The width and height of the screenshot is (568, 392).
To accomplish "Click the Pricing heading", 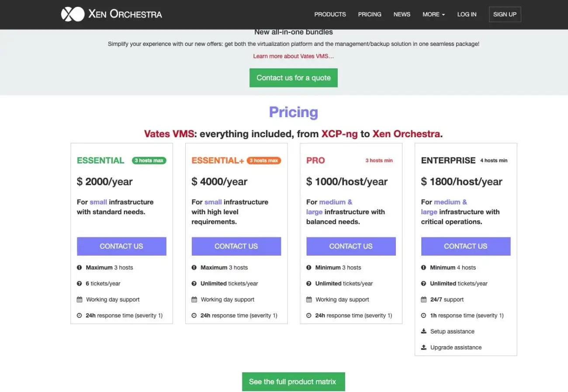I will pyautogui.click(x=294, y=112).
